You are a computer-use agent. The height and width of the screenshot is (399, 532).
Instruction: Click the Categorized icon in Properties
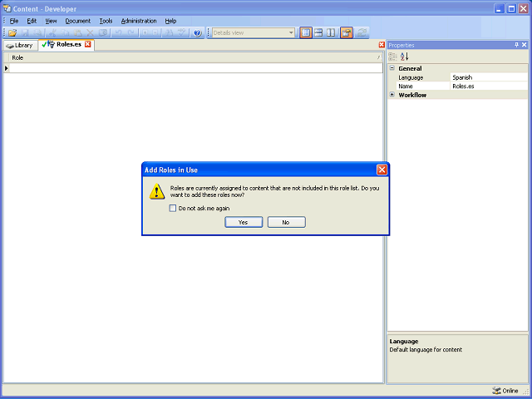point(392,57)
